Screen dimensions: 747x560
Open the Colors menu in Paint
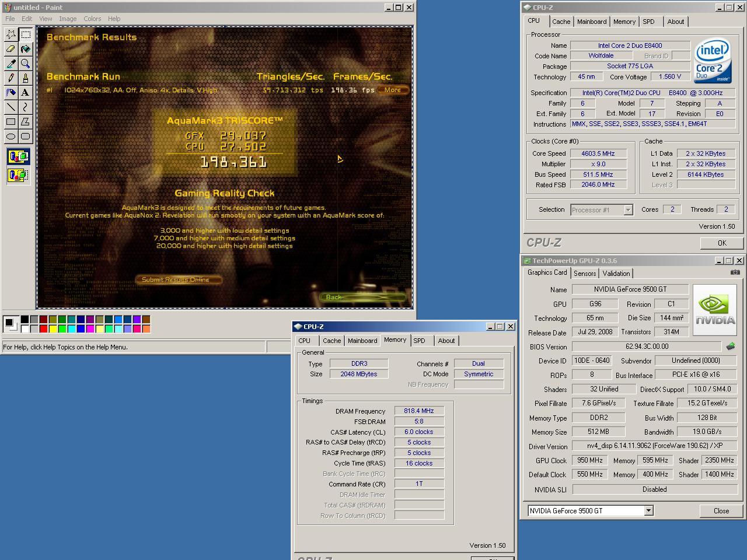[x=92, y=19]
